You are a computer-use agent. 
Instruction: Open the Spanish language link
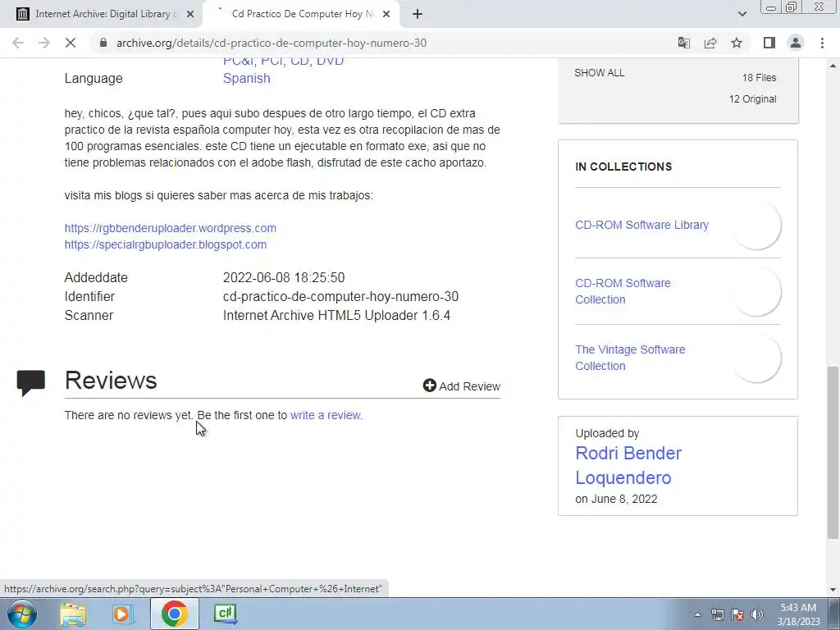point(246,78)
